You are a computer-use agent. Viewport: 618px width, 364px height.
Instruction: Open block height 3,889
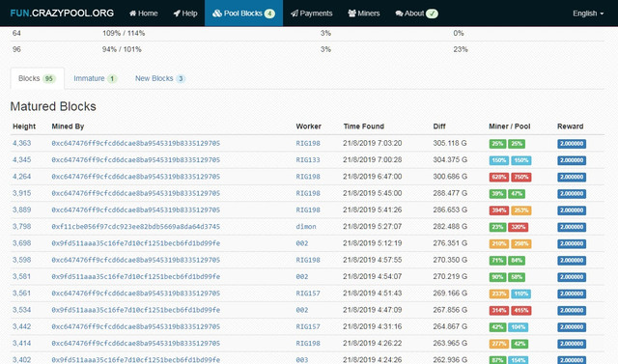pos(21,210)
